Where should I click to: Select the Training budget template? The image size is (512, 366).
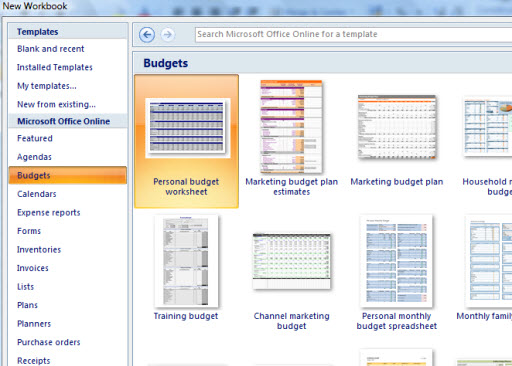click(186, 268)
